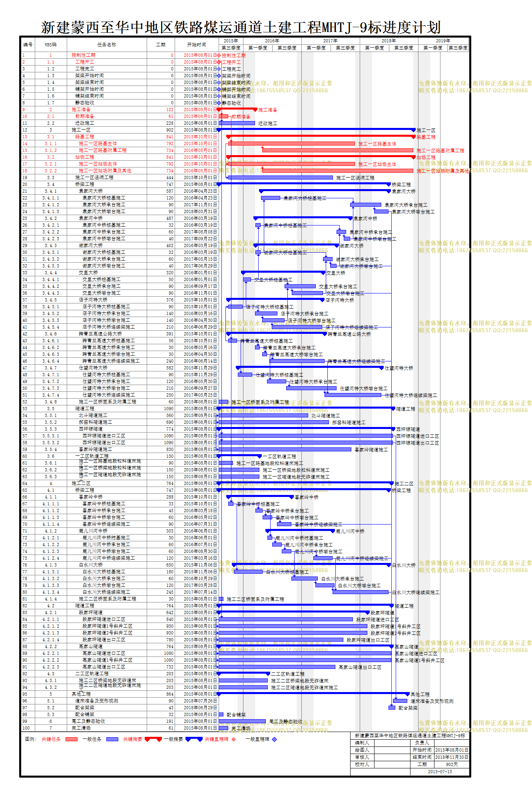Select task name 二工区轨道工程 in row 92

(92, 674)
